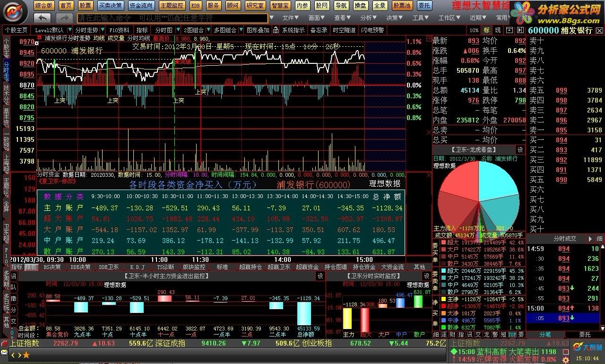
Task: Click the EDB toolbar button
Action: click(195, 6)
